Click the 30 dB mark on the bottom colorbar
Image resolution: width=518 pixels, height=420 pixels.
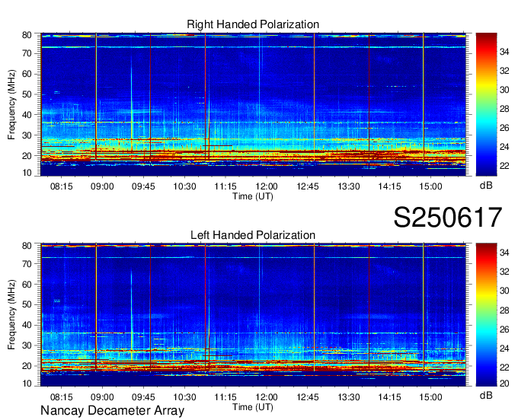[504, 291]
